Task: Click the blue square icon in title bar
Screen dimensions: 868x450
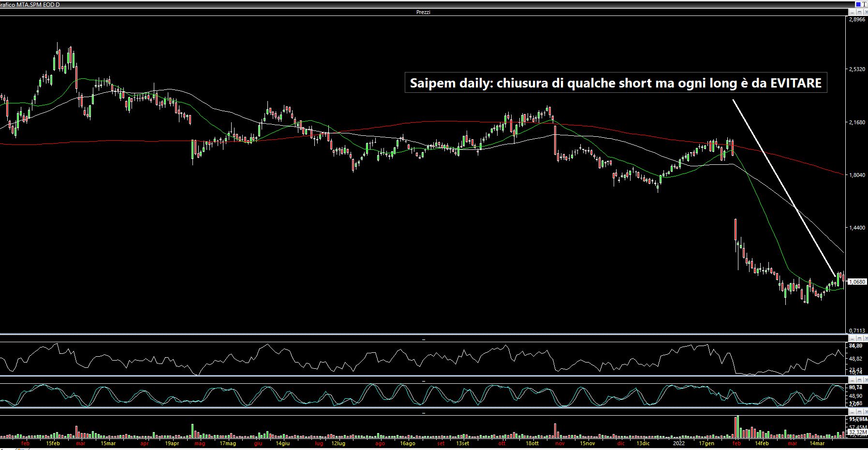Action: pyautogui.click(x=858, y=4)
